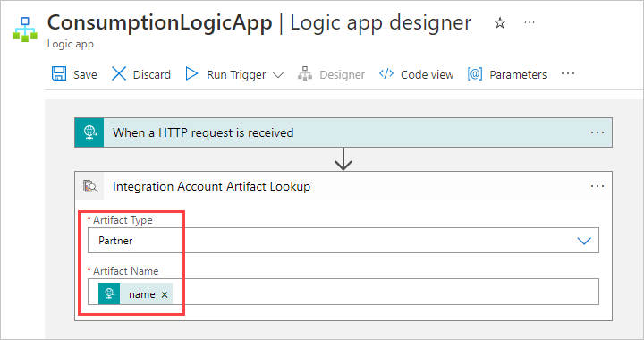Image resolution: width=644 pixels, height=340 pixels.
Task: Remove the name token with X
Action: [165, 295]
